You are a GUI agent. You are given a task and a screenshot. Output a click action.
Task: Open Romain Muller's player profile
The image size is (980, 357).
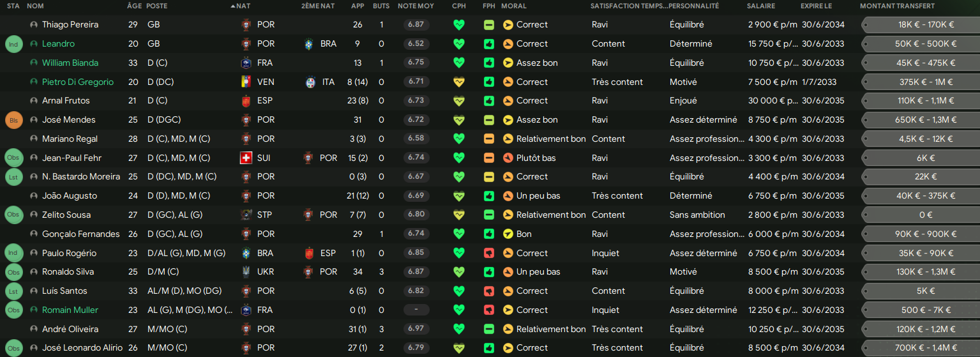(70, 310)
